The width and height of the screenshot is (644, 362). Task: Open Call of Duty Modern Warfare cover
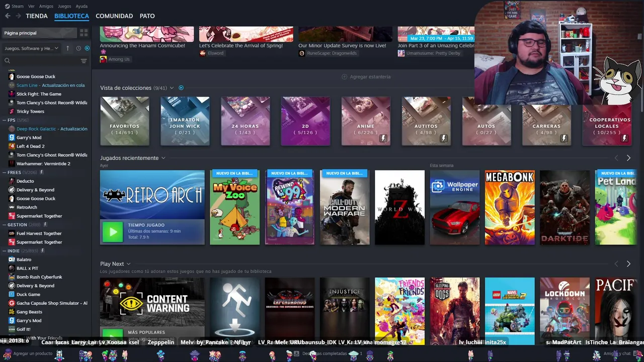coord(345,207)
